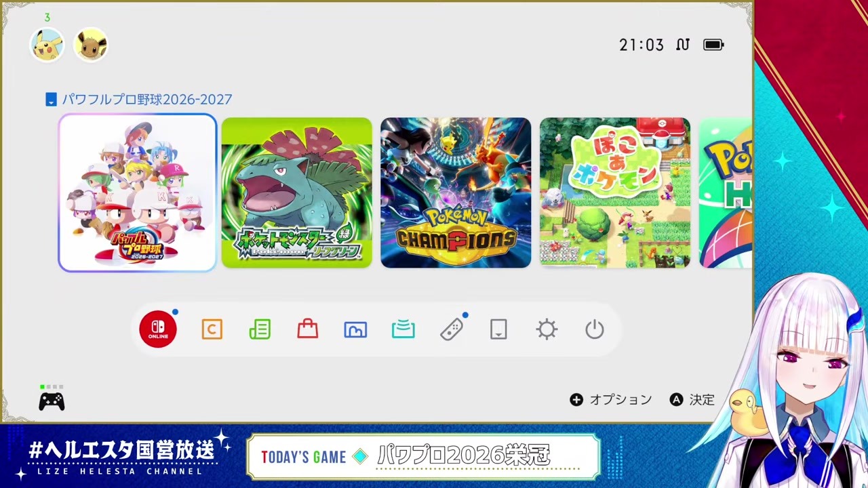The height and width of the screenshot is (488, 868).
Task: Select the partially visible Pokémon HOME tile
Action: pyautogui.click(x=726, y=193)
